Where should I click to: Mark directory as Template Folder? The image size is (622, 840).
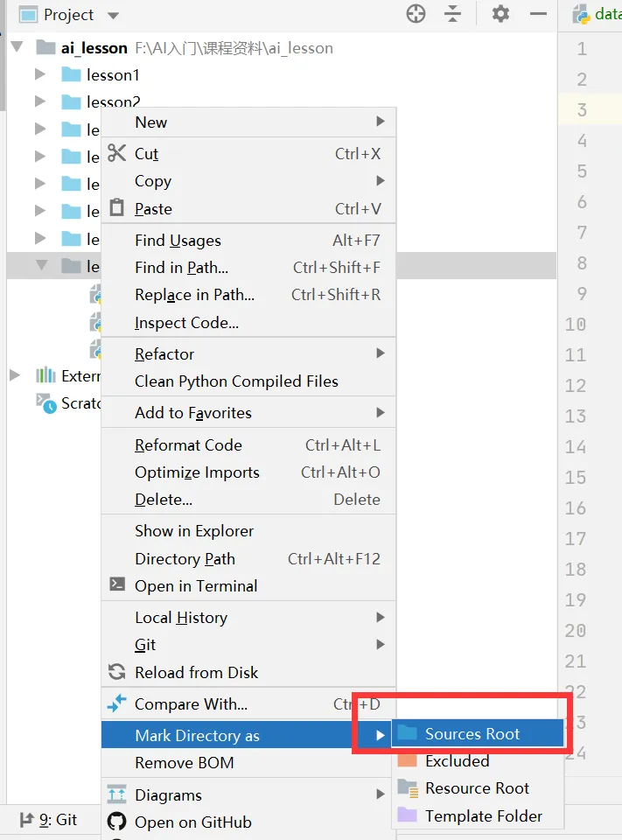(478, 815)
